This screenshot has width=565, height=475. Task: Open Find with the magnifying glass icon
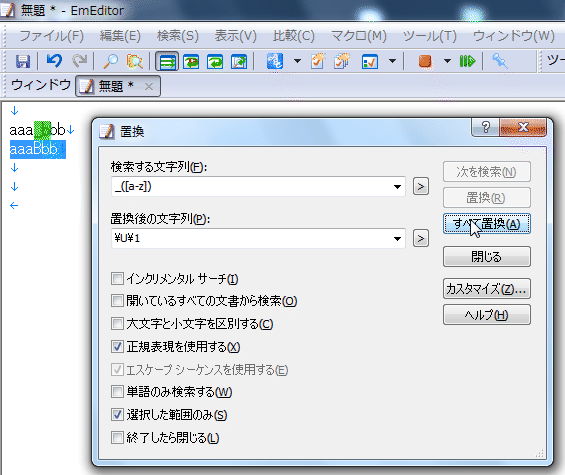(x=111, y=61)
